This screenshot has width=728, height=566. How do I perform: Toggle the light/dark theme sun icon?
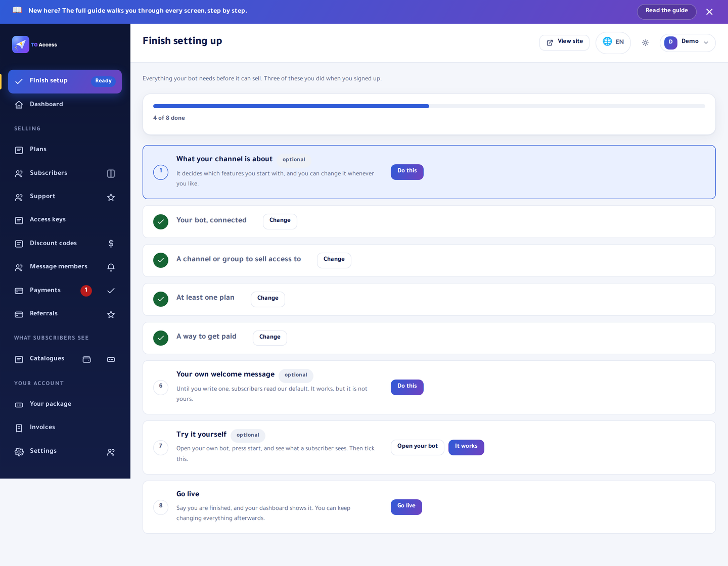[645, 43]
